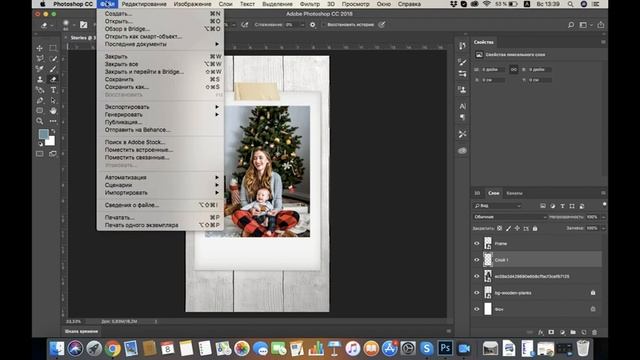Select the Quick Selection brush tool
This screenshot has height=360, width=640.
click(53, 58)
